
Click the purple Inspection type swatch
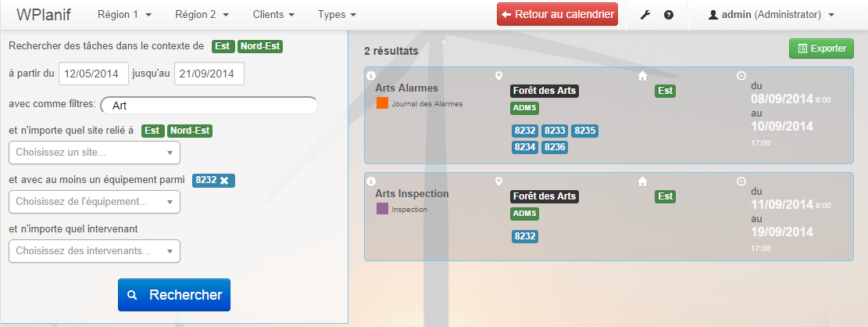[x=382, y=209]
